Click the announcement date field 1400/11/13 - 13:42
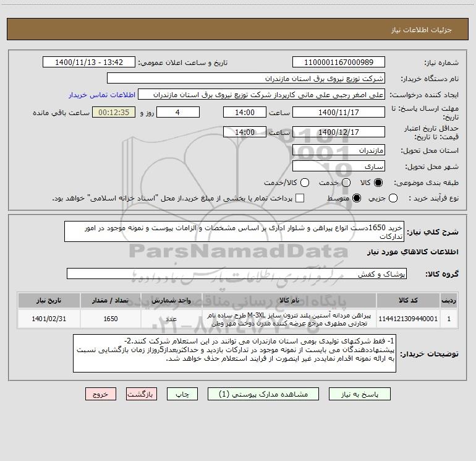The width and height of the screenshot is (476, 461). tap(89, 62)
